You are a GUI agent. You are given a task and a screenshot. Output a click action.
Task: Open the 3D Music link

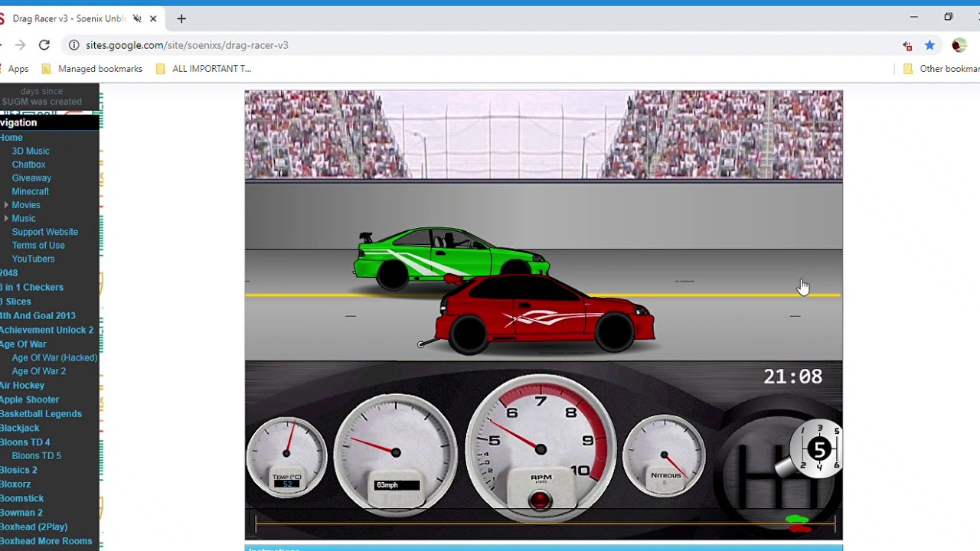tap(31, 152)
